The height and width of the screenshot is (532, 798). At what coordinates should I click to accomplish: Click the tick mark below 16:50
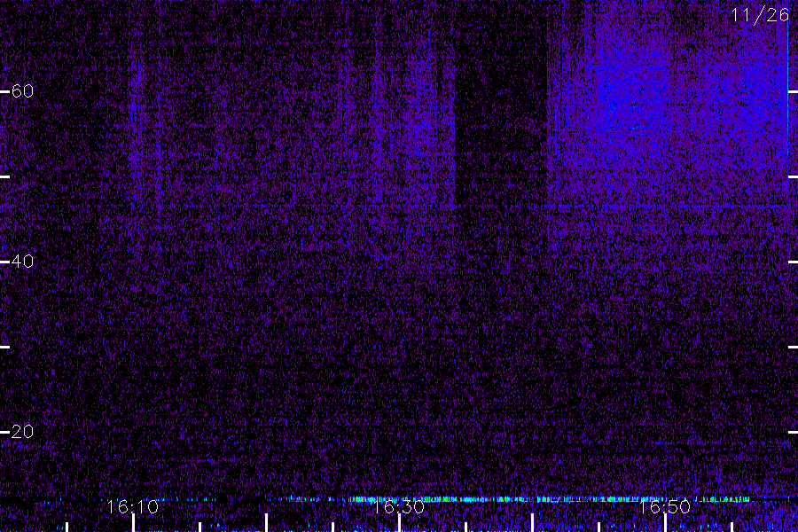[x=665, y=523]
